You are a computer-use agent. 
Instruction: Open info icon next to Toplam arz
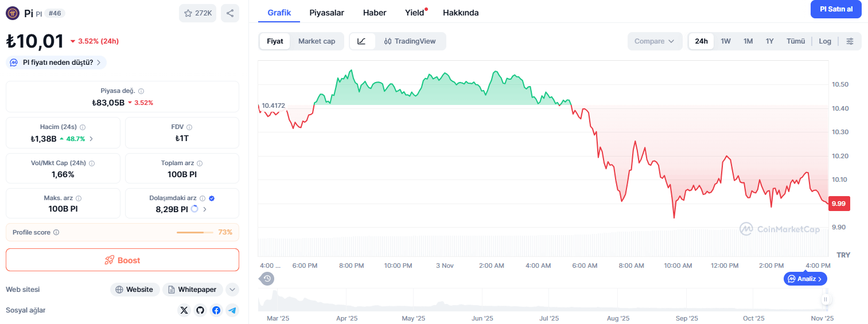(x=200, y=163)
